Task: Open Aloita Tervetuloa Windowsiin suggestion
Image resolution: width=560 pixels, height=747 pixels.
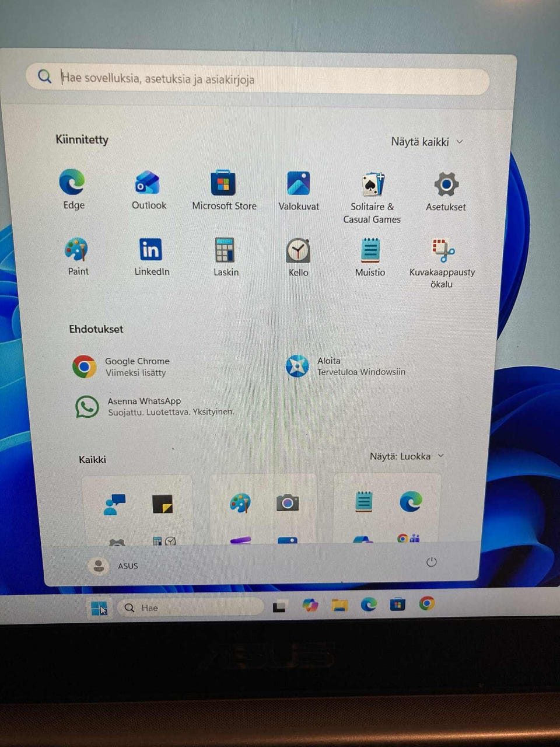Action: click(x=345, y=366)
